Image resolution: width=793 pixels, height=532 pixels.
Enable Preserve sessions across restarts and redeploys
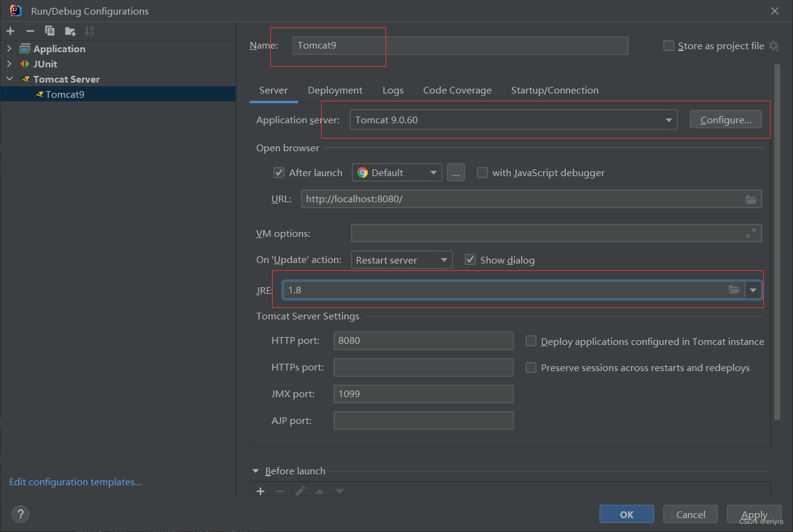531,367
